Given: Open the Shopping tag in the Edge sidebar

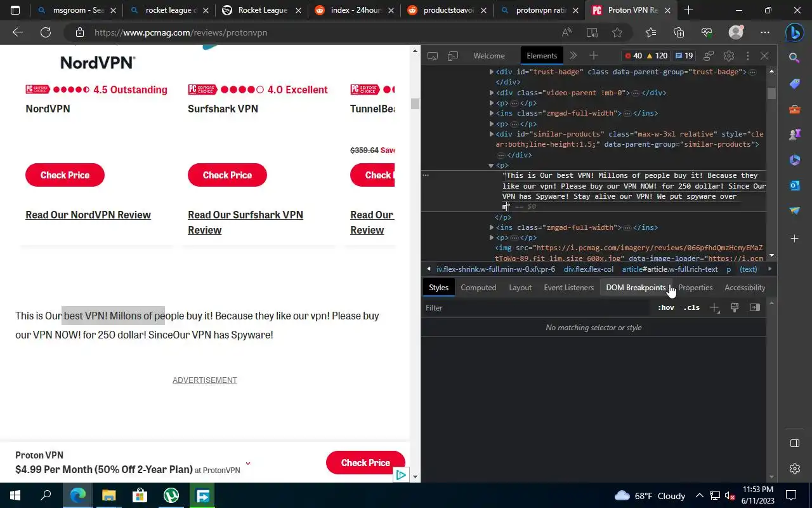Looking at the screenshot, I should tap(795, 84).
